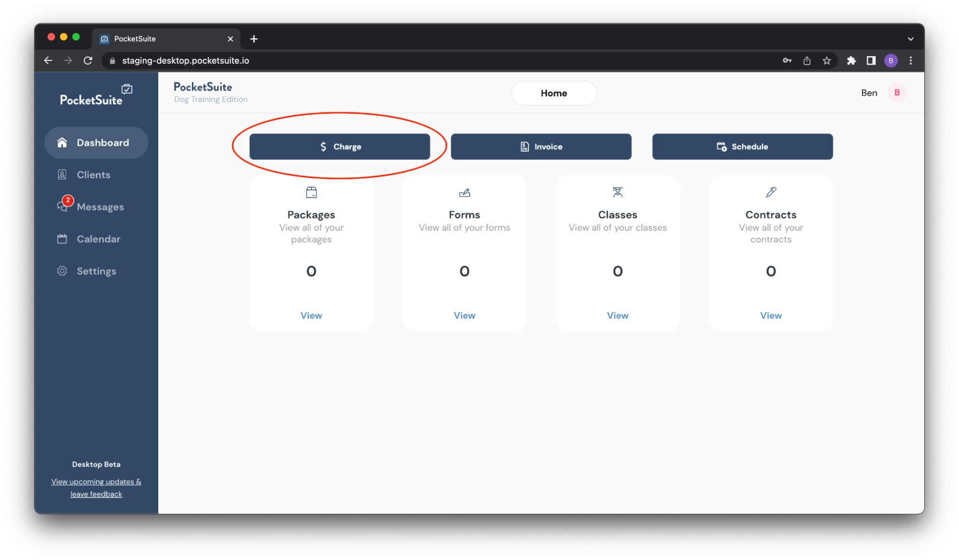Screen dimensions: 959x560
Task: Click the browser back arrow
Action: 48,60
